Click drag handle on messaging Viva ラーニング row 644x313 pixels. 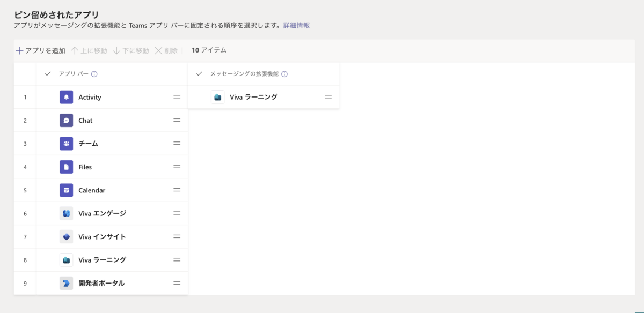pyautogui.click(x=328, y=97)
